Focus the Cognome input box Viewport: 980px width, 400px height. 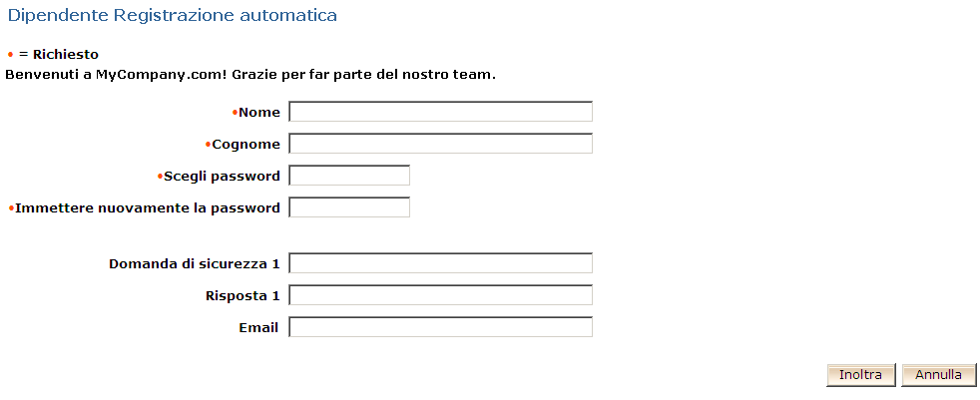[x=440, y=144]
